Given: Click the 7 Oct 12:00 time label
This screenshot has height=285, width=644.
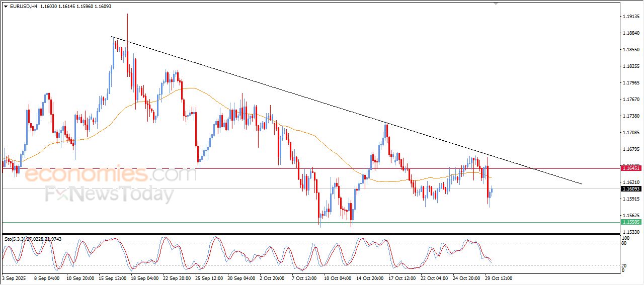Looking at the screenshot, I should point(303,277).
